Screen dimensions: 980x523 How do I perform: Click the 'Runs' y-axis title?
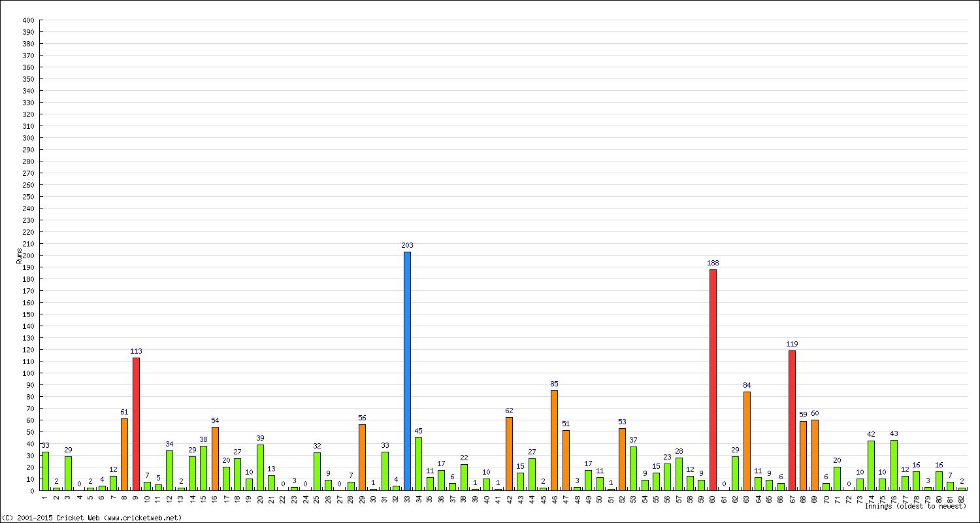click(19, 256)
